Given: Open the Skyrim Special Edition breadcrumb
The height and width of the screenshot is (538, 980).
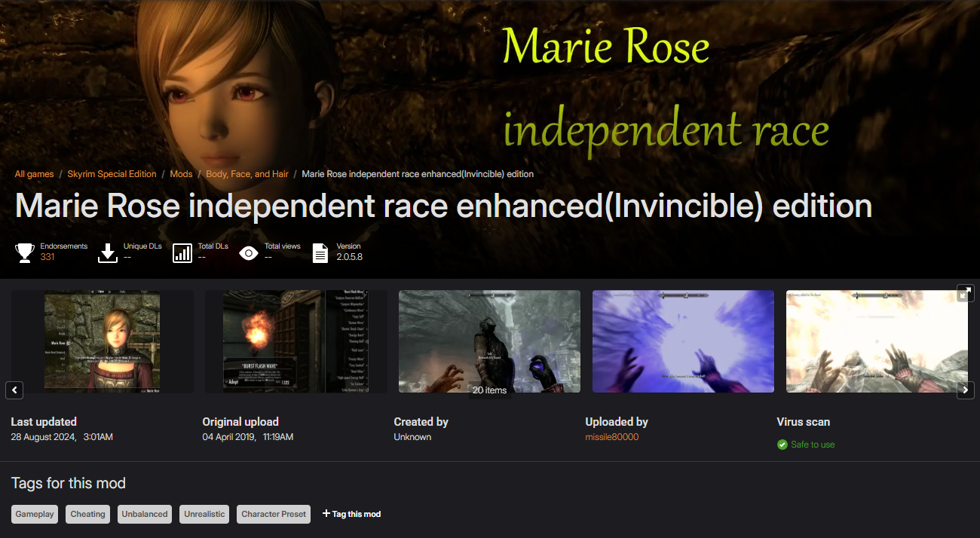Looking at the screenshot, I should click(x=112, y=174).
